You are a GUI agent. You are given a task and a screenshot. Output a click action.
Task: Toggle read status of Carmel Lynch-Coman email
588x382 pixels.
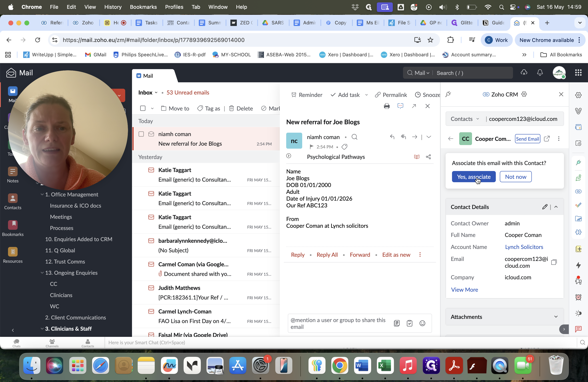[151, 311]
